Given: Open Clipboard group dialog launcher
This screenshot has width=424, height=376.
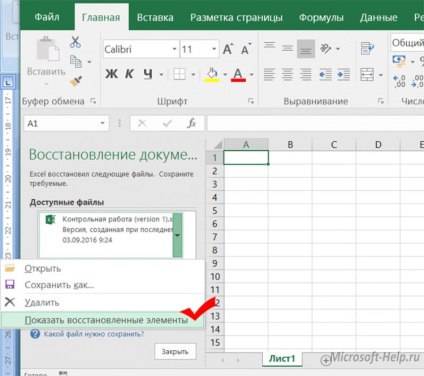Looking at the screenshot, I should [93, 101].
